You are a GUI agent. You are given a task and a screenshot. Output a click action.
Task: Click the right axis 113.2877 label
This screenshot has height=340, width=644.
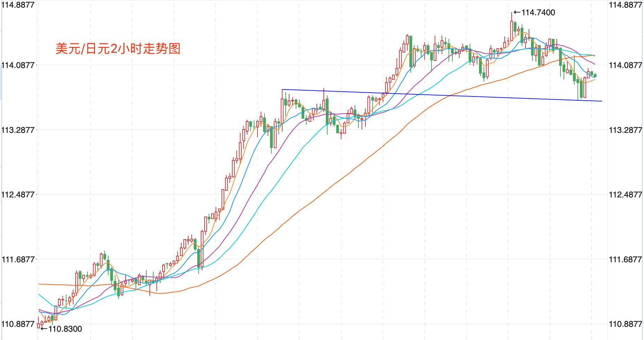click(625, 130)
